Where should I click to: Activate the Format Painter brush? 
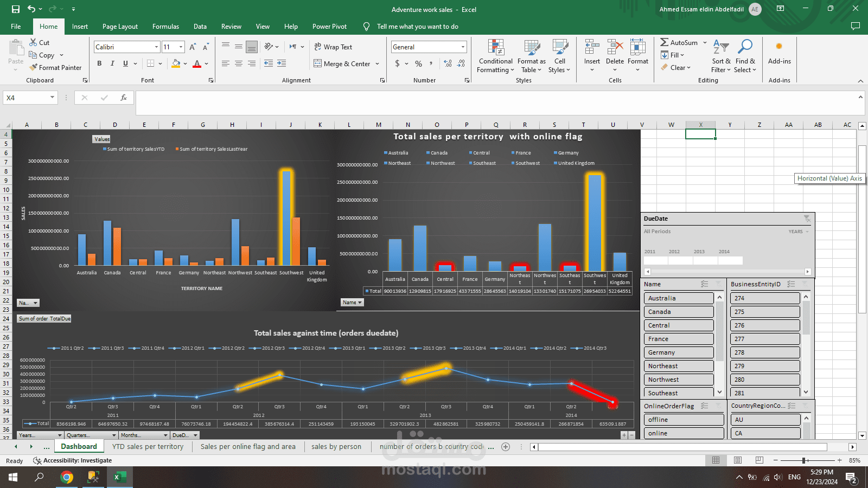pos(55,67)
